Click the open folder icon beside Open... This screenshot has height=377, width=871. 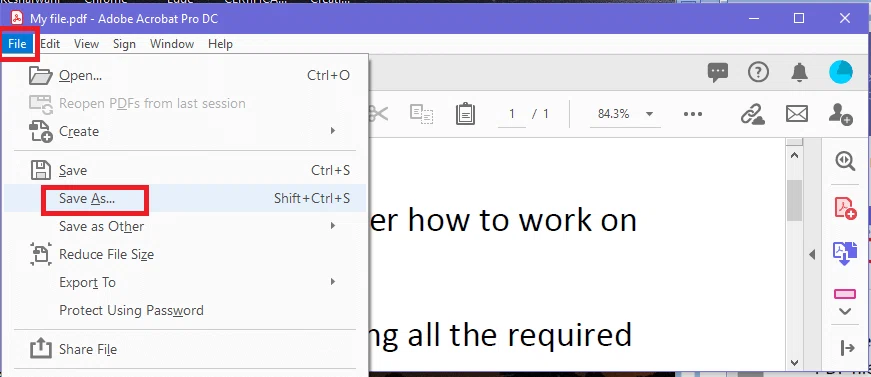click(41, 75)
